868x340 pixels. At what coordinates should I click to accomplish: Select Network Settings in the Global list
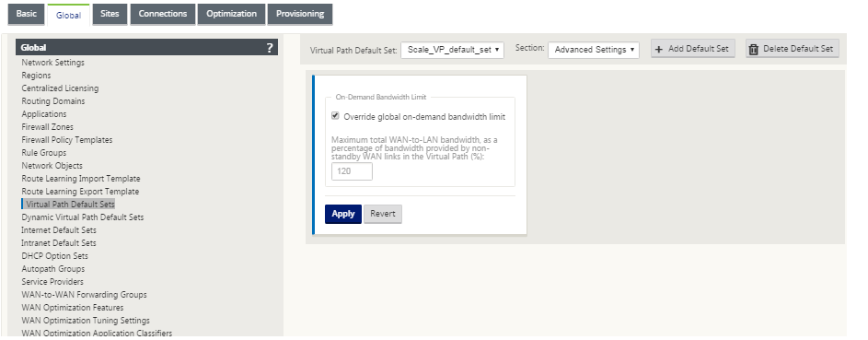point(53,63)
